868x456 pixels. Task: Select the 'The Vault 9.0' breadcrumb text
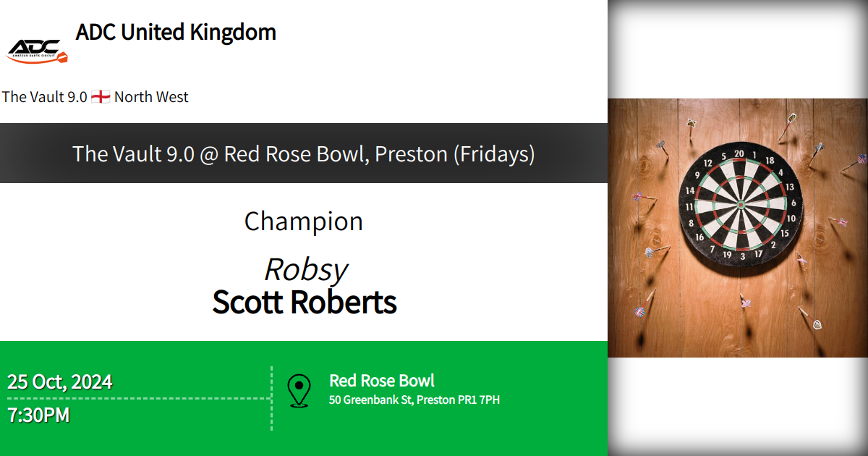[45, 97]
